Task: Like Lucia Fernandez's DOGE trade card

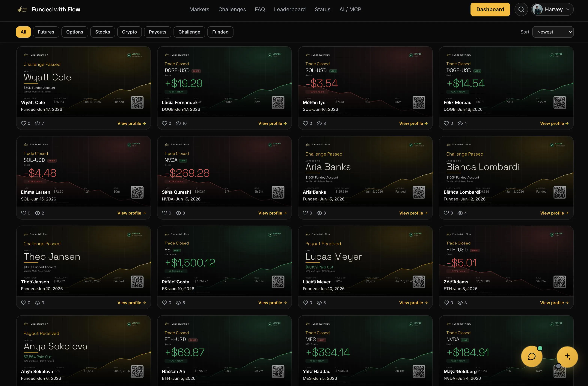Action: coord(165,123)
